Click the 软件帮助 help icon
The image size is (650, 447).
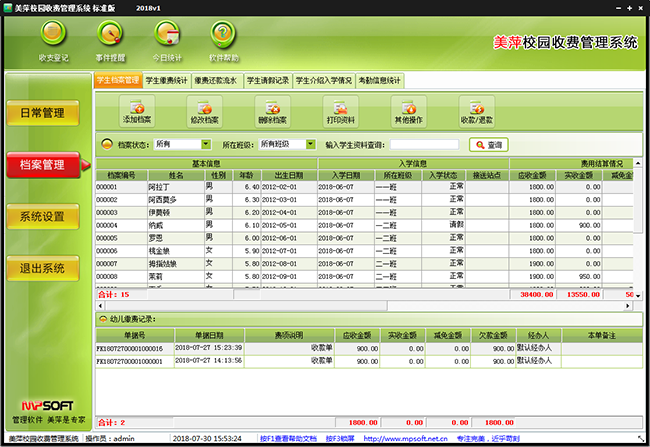(x=228, y=36)
